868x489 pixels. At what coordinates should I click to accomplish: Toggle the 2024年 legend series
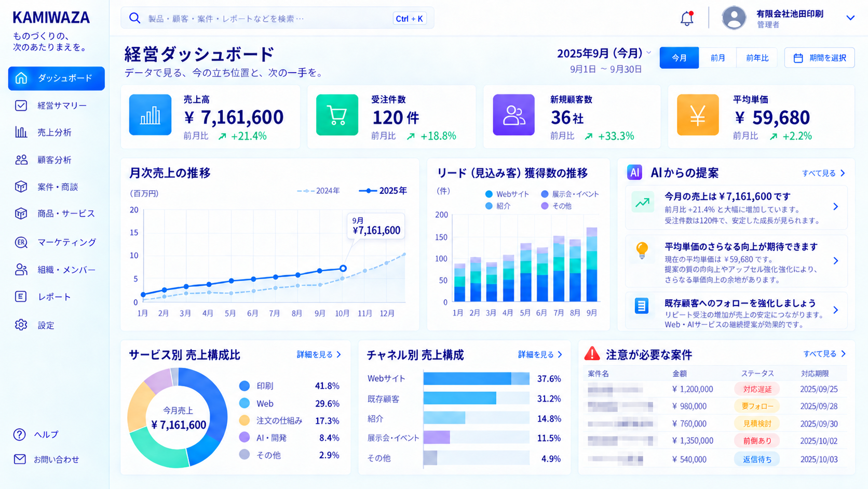point(318,191)
